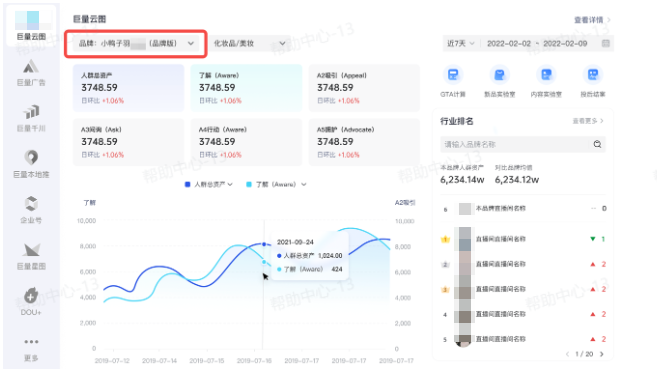Click the 6,234.12w 对比品牌均值 value

click(517, 180)
